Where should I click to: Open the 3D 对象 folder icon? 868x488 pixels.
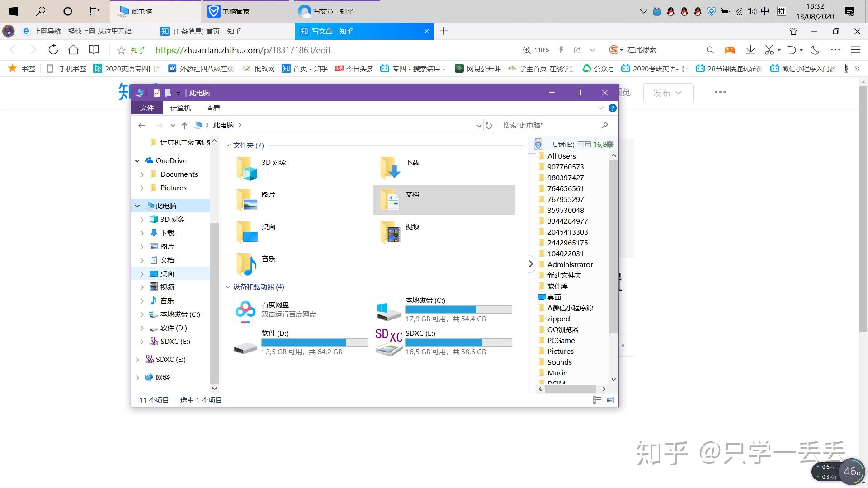tap(247, 169)
